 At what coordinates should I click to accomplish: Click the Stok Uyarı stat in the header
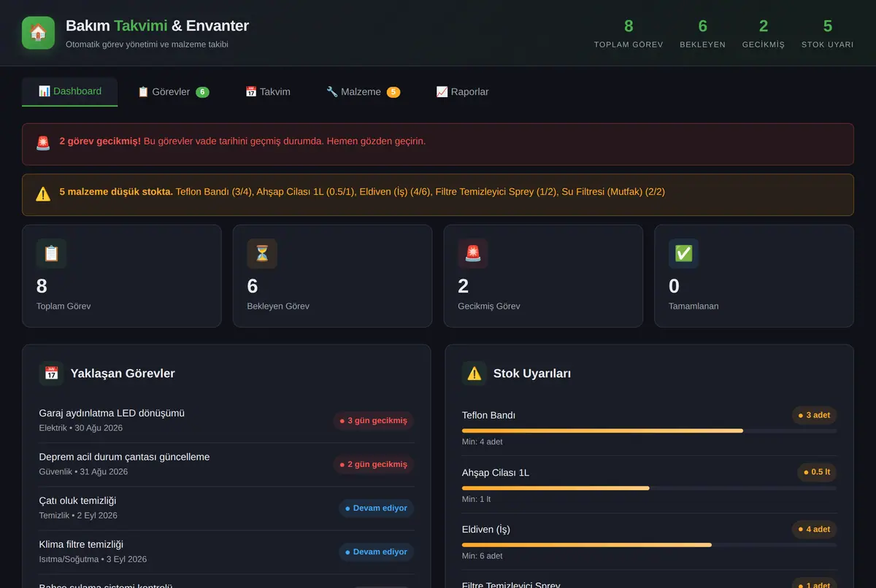828,34
